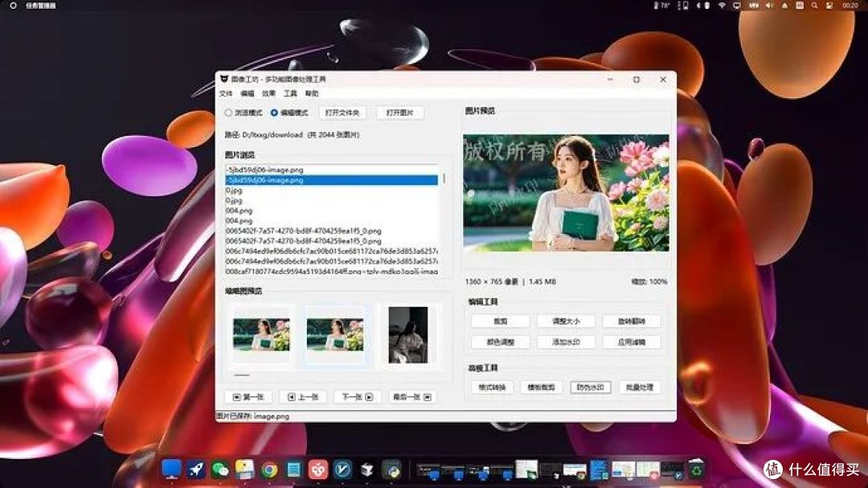Image resolution: width=868 pixels, height=488 pixels.
Task: Click the thumbnail strip horizontal scrollbar
Action: click(241, 375)
